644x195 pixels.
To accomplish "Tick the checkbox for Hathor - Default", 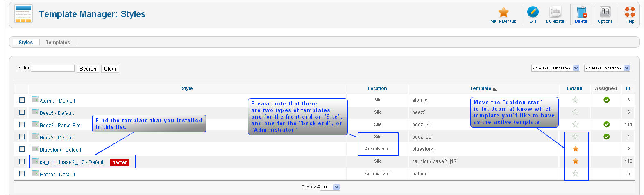I will (22, 173).
